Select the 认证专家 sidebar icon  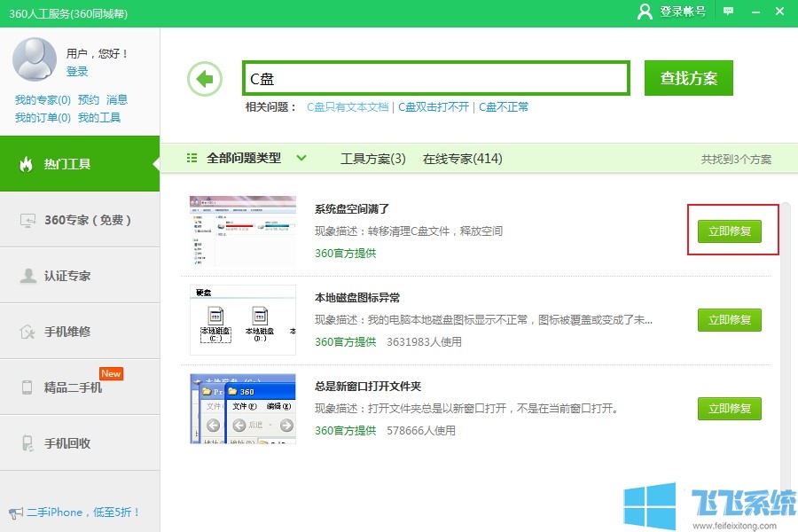pos(27,276)
